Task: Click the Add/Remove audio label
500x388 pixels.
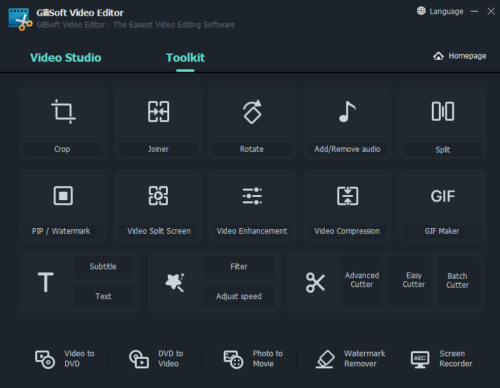Action: pyautogui.click(x=347, y=149)
